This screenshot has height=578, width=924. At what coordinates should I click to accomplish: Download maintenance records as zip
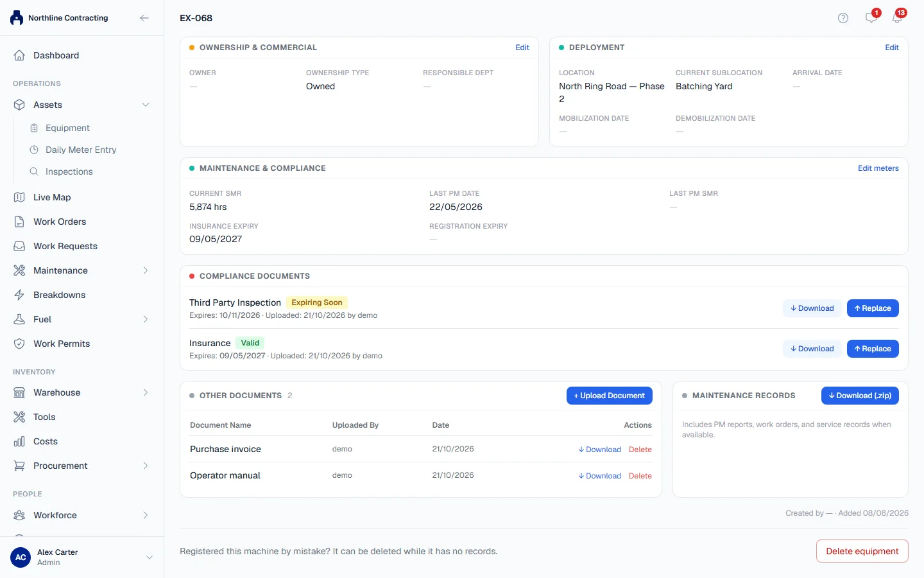tap(860, 396)
